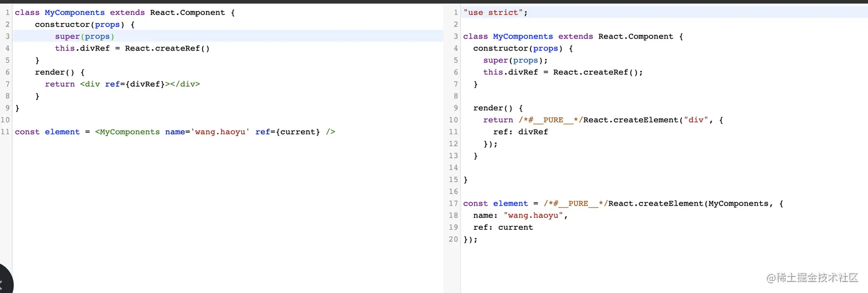
Task: Click the "use strict"; line in compiled output
Action: (x=495, y=12)
